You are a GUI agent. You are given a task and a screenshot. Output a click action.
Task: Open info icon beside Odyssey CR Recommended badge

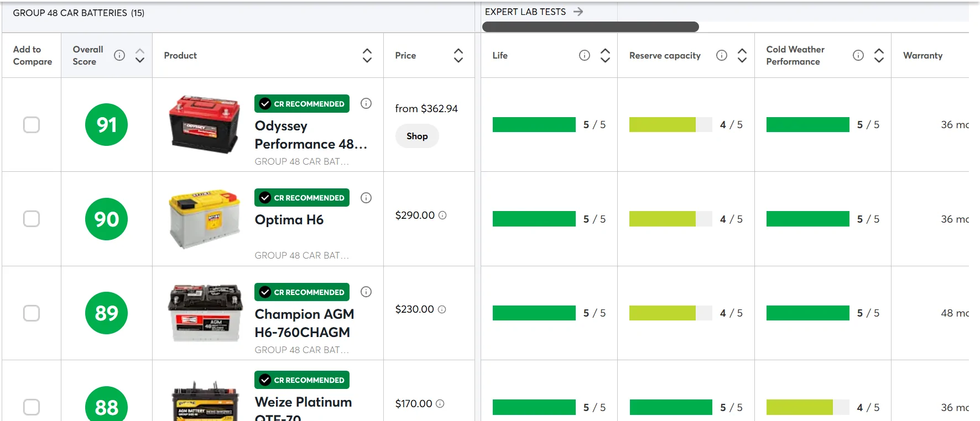pyautogui.click(x=366, y=103)
